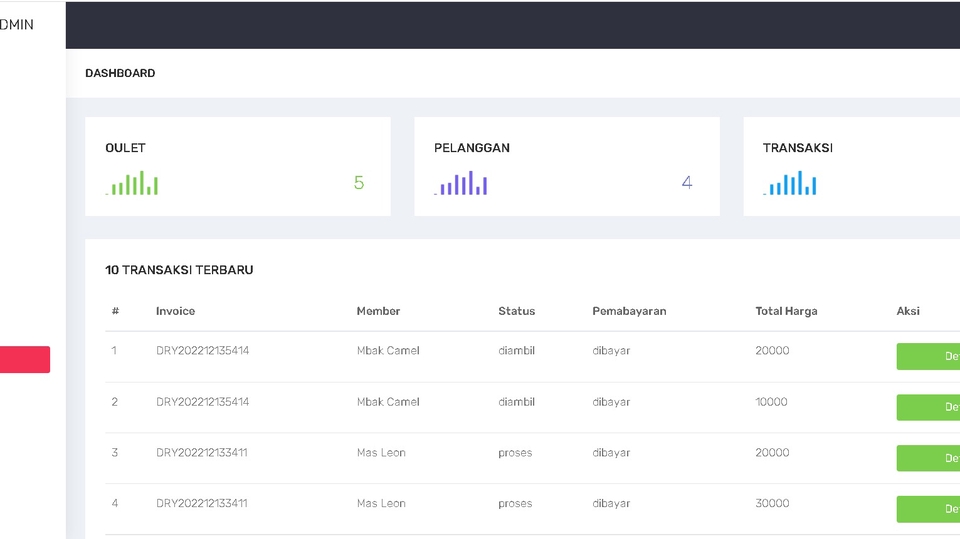The image size is (960, 539).
Task: Click member Mbak Camel in row 1
Action: [x=388, y=351]
